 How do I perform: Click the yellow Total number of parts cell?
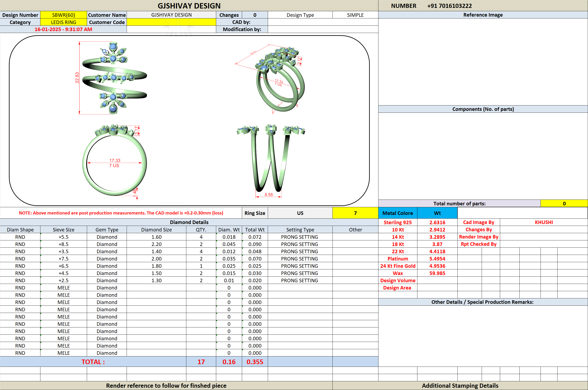[564, 203]
